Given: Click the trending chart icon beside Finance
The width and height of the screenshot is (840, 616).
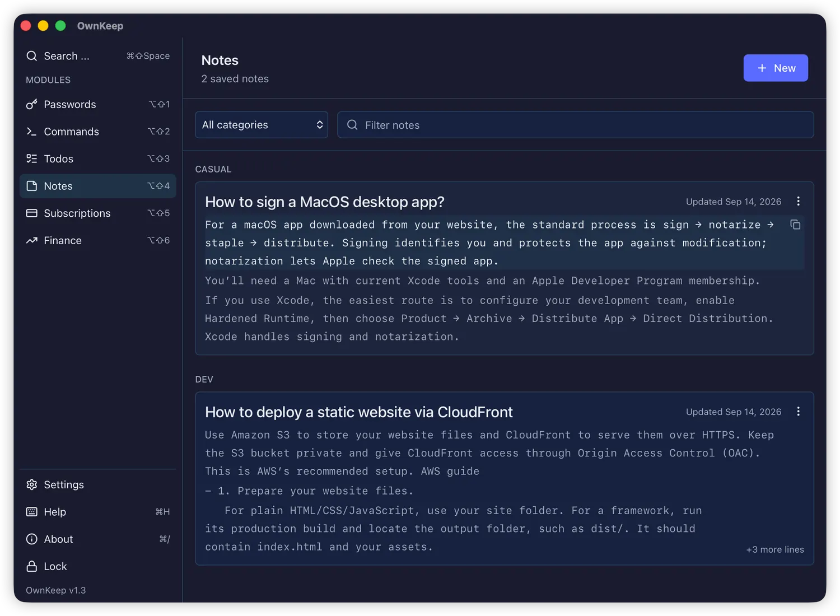Looking at the screenshot, I should [32, 240].
